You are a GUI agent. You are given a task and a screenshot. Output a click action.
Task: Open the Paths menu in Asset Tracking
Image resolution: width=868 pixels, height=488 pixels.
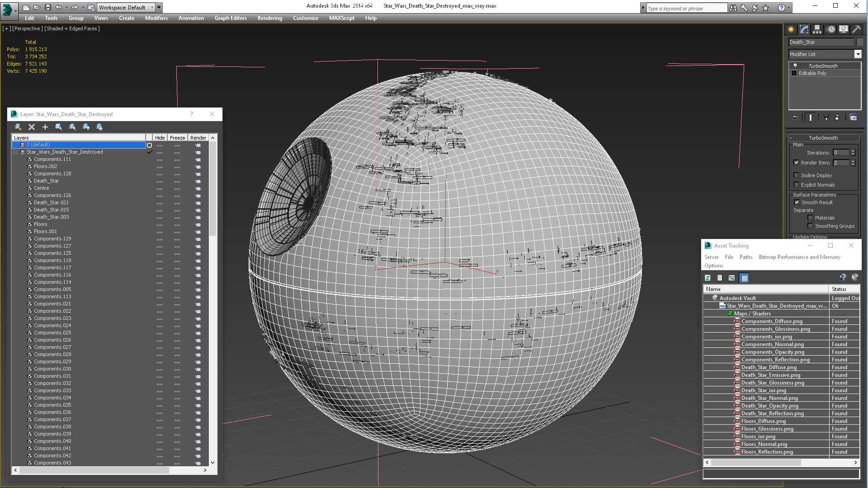(745, 257)
